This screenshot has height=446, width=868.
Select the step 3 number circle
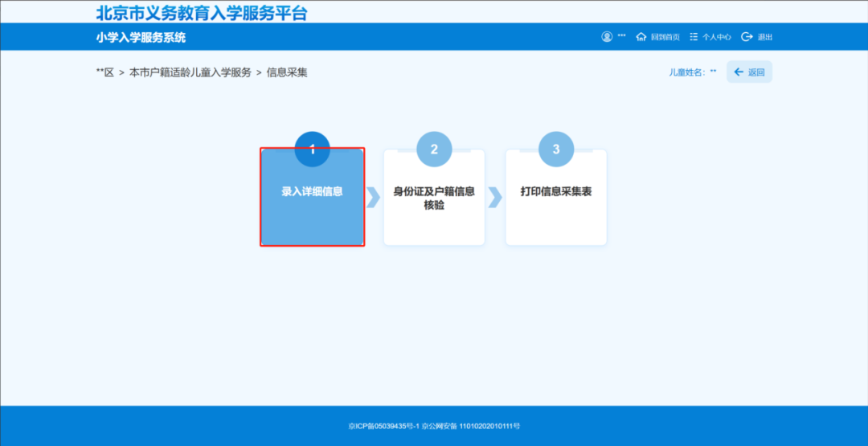[555, 149]
